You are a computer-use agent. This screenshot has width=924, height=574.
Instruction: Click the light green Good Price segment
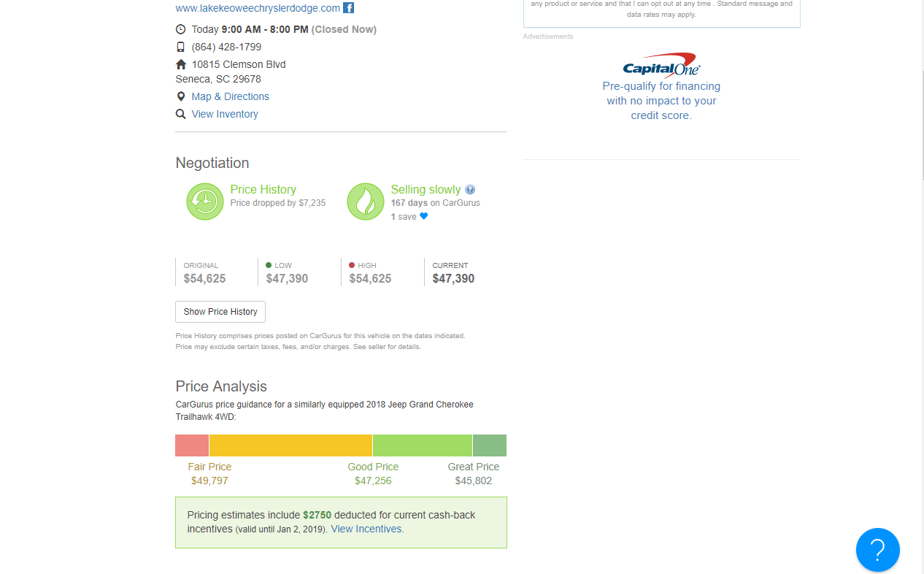click(423, 445)
